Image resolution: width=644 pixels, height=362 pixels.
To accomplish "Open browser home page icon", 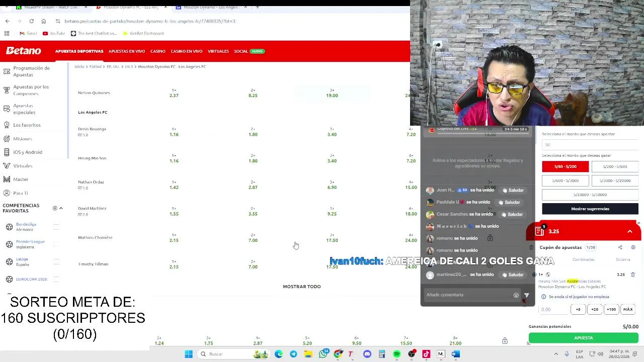I will [x=43, y=21].
